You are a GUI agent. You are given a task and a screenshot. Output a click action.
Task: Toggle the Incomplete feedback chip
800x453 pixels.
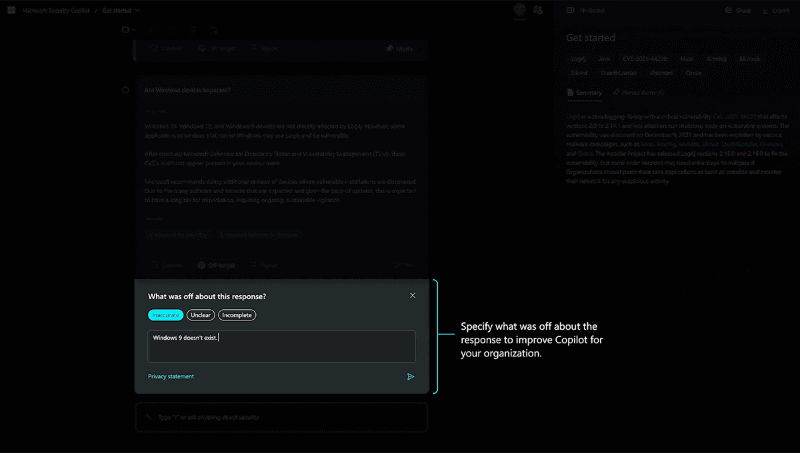[237, 315]
